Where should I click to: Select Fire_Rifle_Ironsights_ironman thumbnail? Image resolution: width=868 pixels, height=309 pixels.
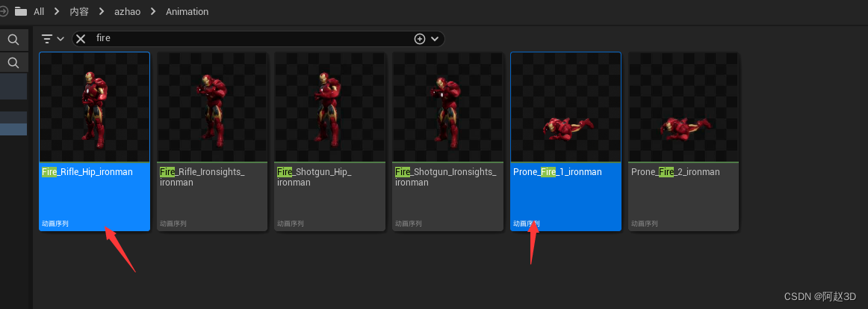pos(213,107)
